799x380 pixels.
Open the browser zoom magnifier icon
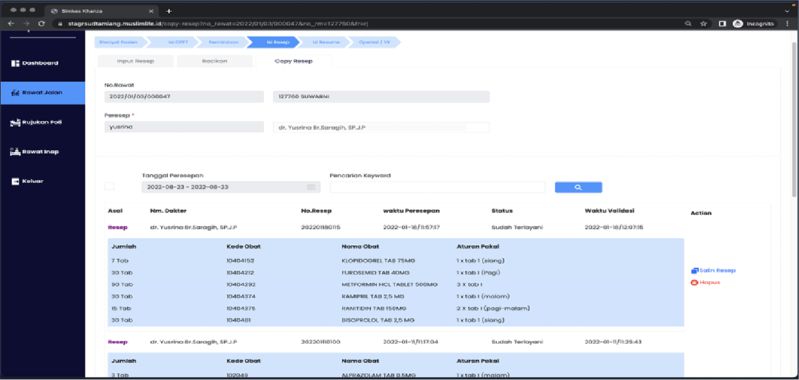coord(688,23)
